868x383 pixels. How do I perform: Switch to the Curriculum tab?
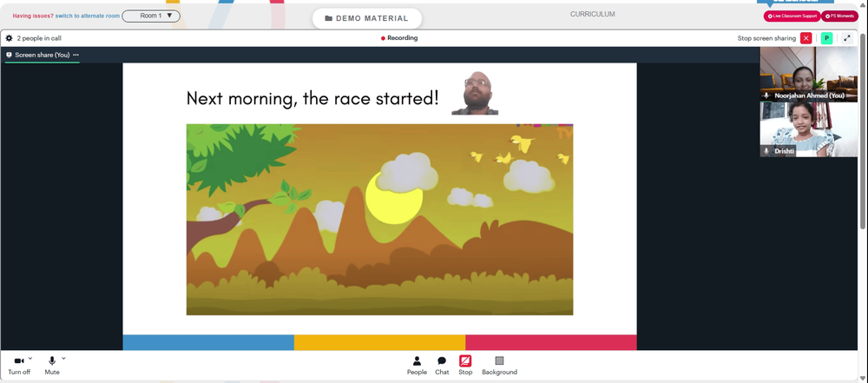click(x=592, y=15)
